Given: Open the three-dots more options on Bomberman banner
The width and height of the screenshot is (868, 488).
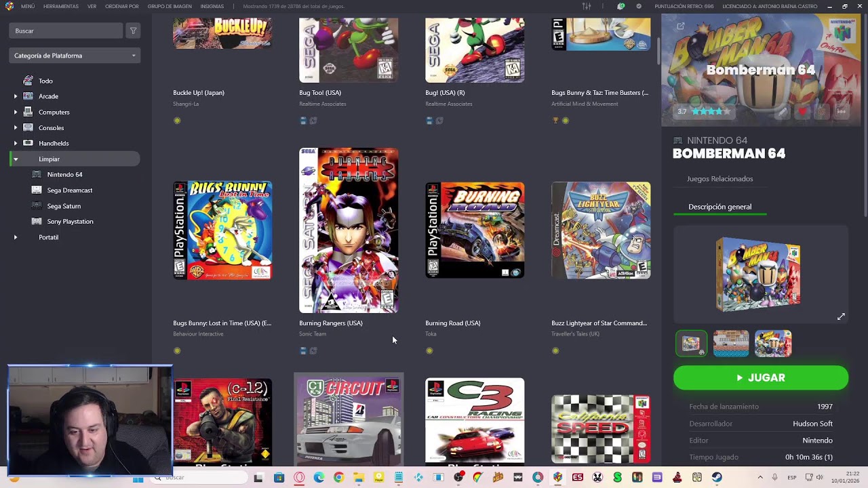Looking at the screenshot, I should [x=842, y=111].
